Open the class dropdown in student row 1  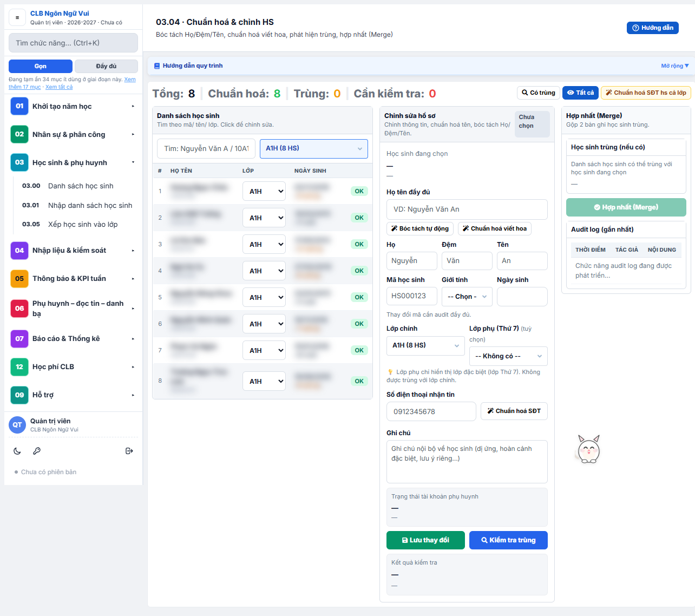click(x=264, y=191)
